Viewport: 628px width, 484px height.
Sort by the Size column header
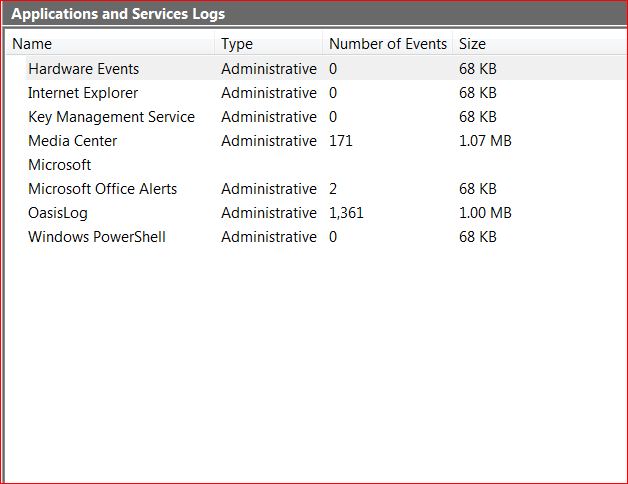(540, 44)
